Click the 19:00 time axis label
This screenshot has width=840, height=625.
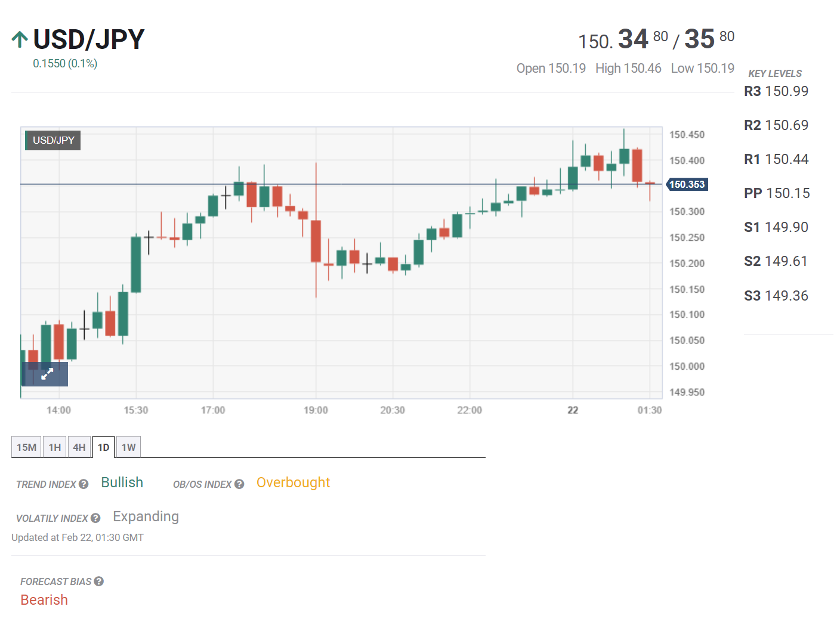tap(316, 410)
